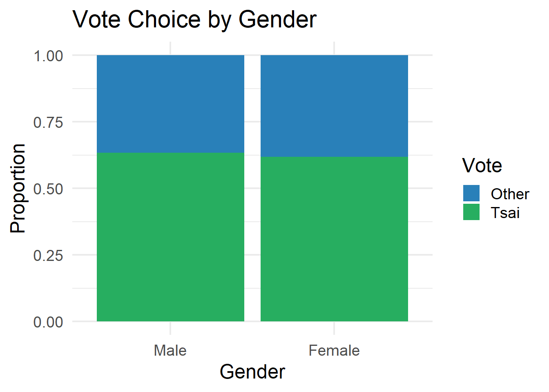The height and width of the screenshot is (392, 549).
Task: Click the 0.00 y-axis tick label
Action: tap(48, 322)
